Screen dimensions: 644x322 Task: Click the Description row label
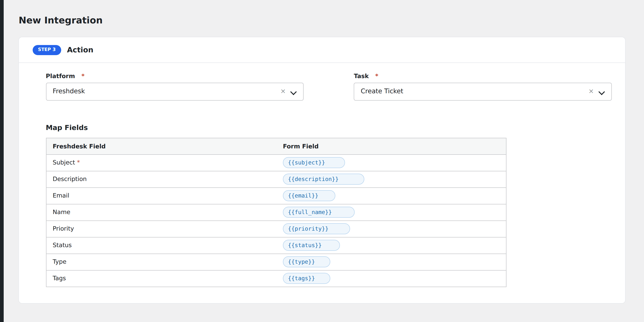pos(69,179)
